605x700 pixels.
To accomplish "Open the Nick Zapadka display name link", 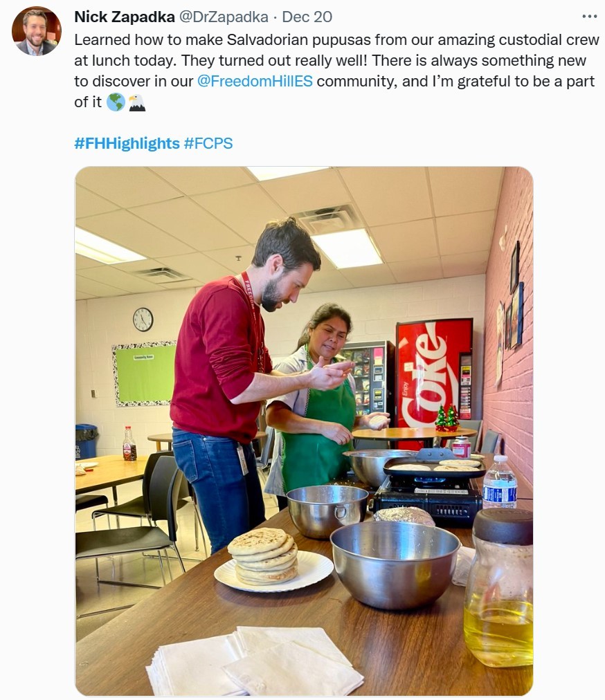I will tap(124, 17).
